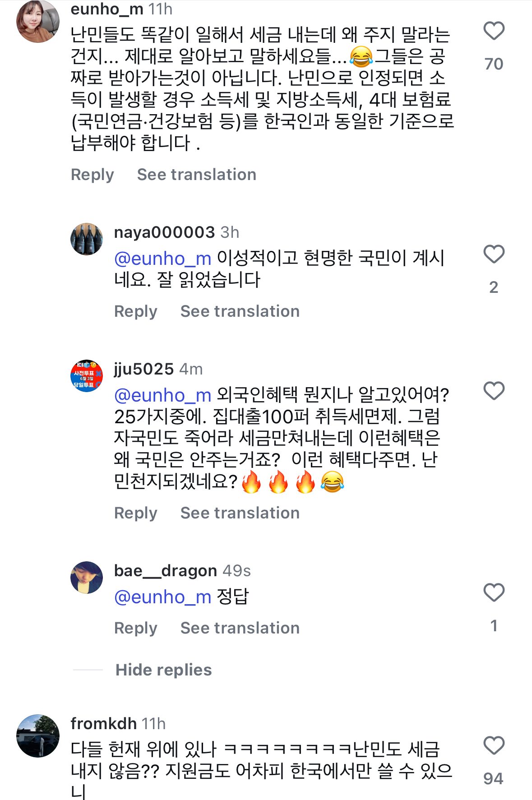See translation of jju5025's reply
The width and height of the screenshot is (532, 800).
click(x=240, y=513)
